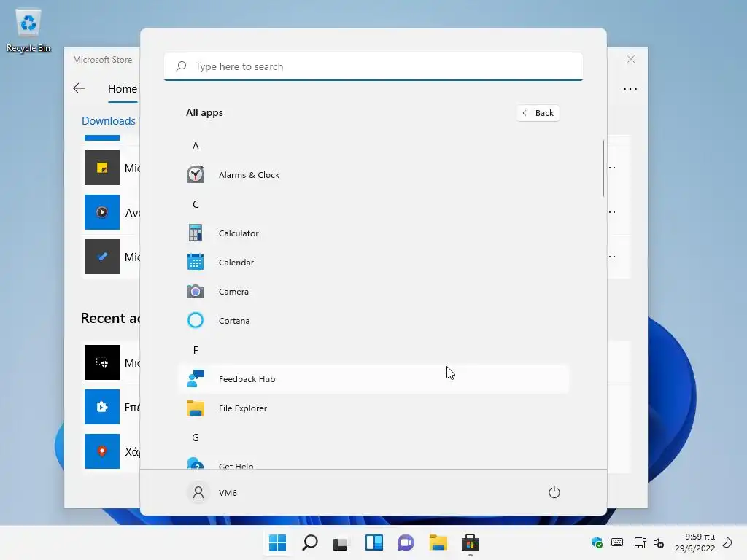The height and width of the screenshot is (560, 747).
Task: Click the All apps list scrollbar
Action: 603,168
